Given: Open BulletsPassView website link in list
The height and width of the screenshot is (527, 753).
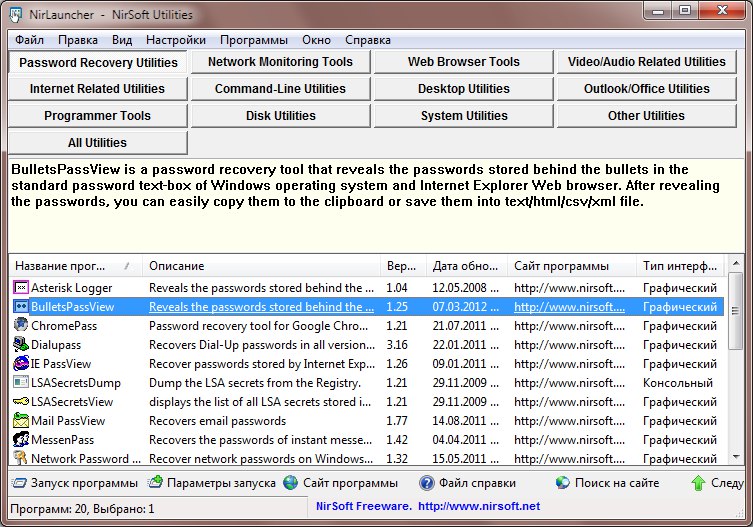Looking at the screenshot, I should pyautogui.click(x=569, y=307).
